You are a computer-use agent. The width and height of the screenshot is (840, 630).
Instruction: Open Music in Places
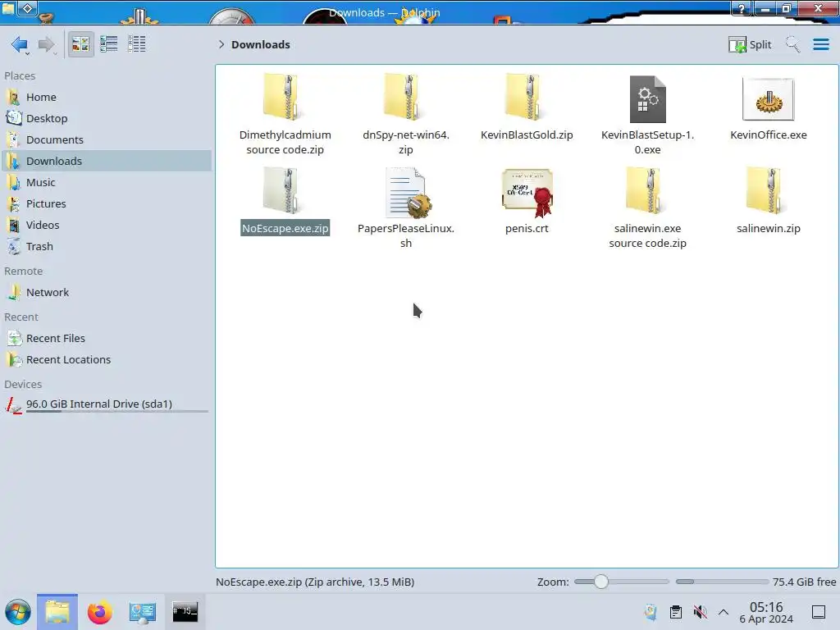(x=106, y=183)
